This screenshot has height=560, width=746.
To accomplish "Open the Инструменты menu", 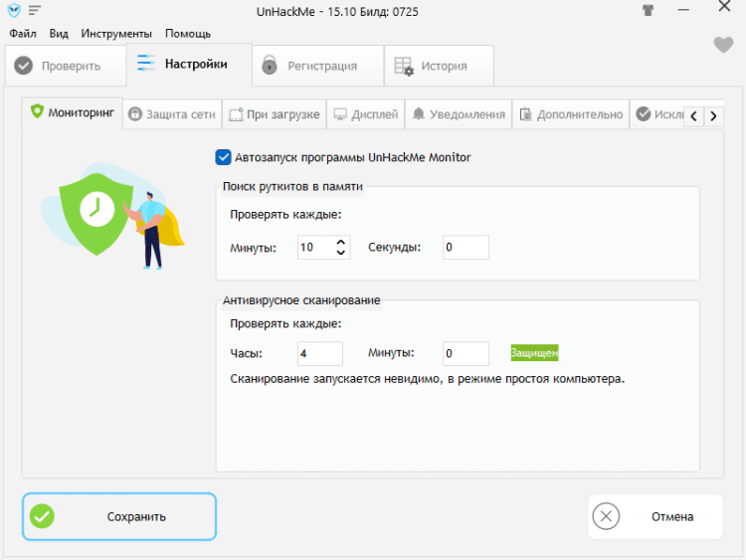I will [116, 33].
